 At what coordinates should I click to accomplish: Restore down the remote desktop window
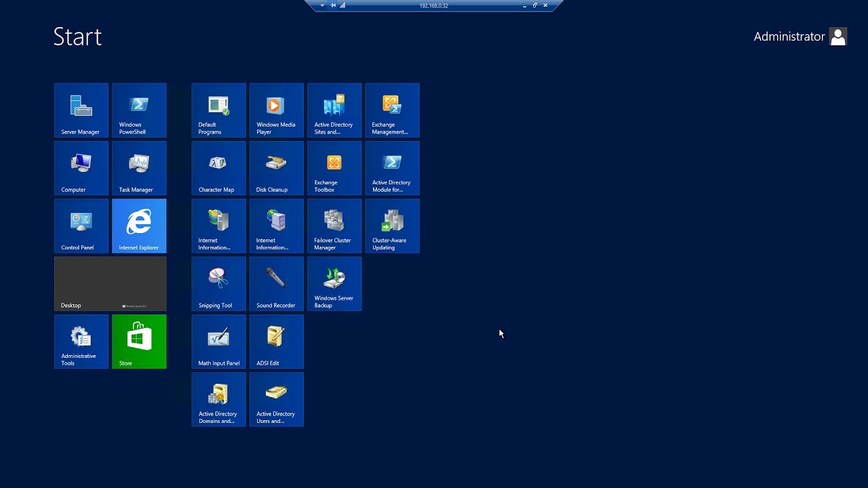tap(534, 5)
